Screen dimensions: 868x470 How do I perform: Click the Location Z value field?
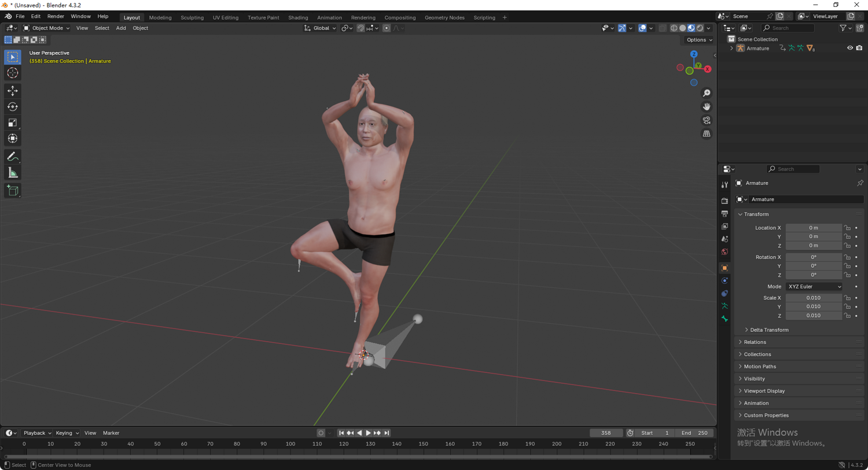814,246
